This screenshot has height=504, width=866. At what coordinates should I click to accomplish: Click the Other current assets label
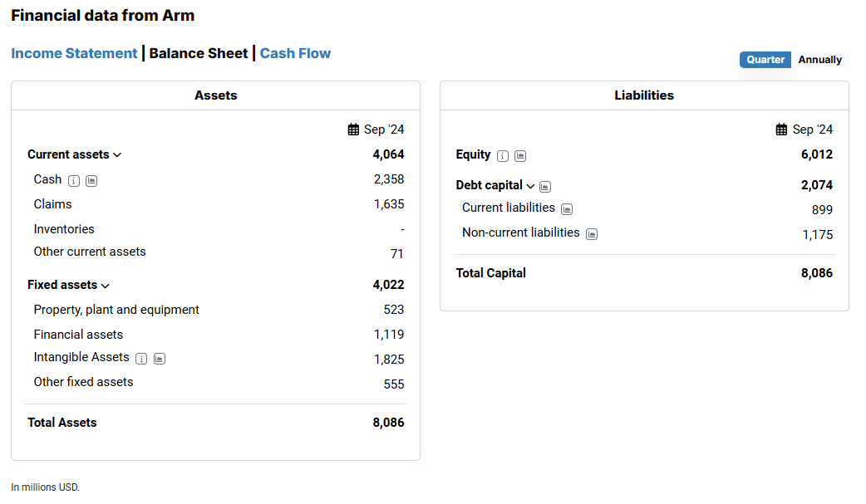coord(90,252)
